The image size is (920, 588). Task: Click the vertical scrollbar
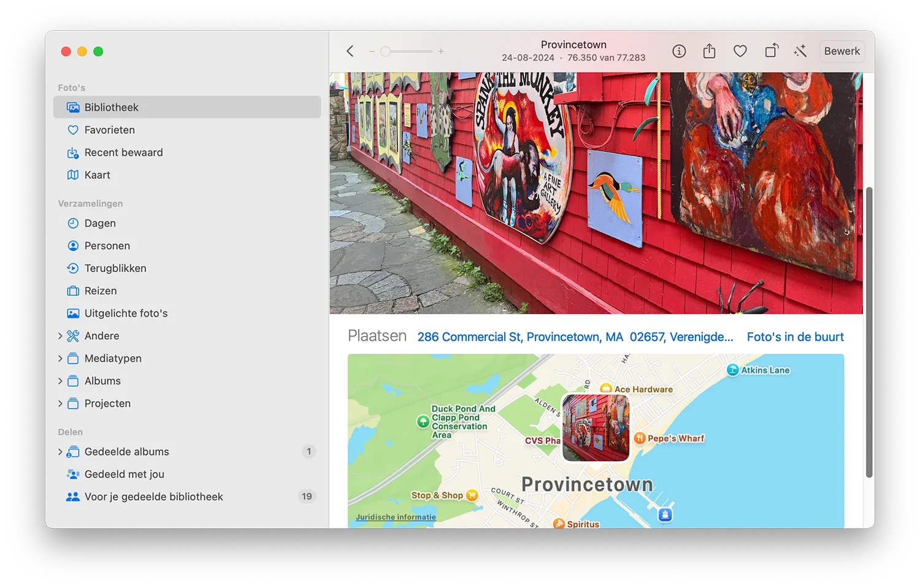point(869,332)
